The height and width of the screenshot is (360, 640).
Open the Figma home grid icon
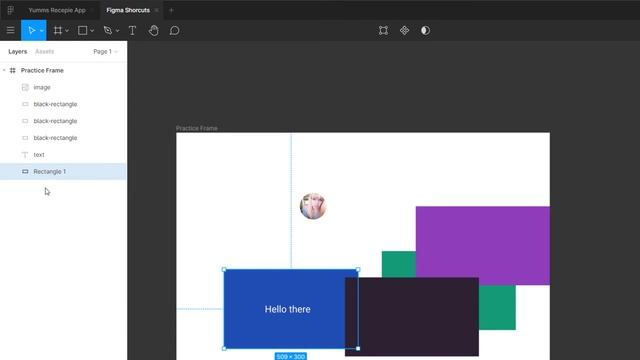[x=11, y=10]
